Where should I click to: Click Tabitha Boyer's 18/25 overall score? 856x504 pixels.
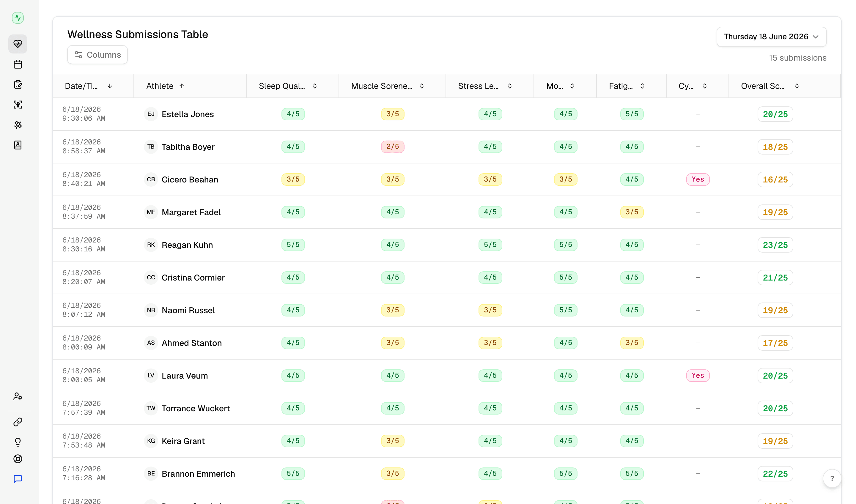pos(775,147)
